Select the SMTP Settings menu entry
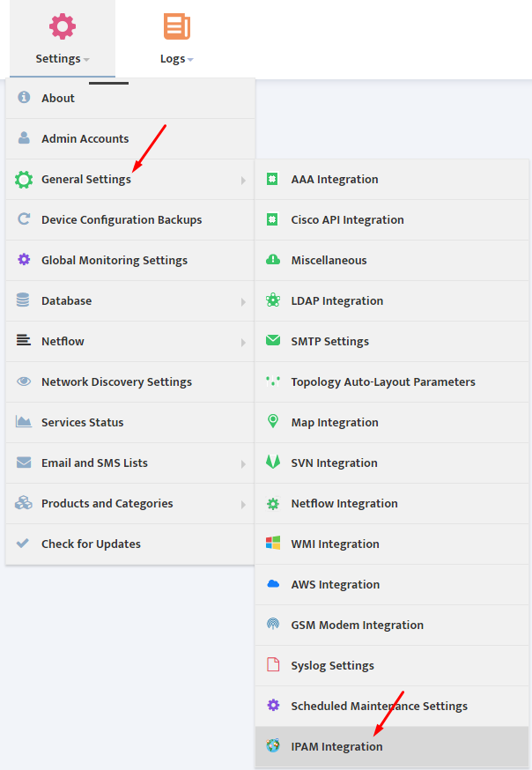Viewport: 532px width, 770px height. click(x=392, y=341)
